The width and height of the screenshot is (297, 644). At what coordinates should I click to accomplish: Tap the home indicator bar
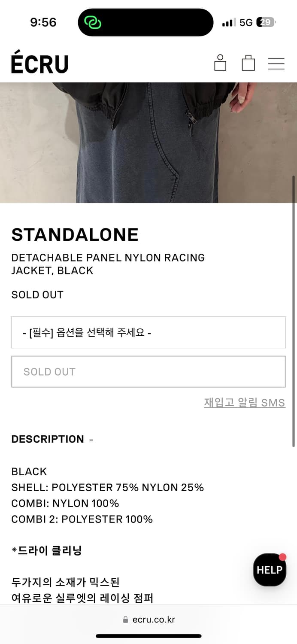point(148,636)
